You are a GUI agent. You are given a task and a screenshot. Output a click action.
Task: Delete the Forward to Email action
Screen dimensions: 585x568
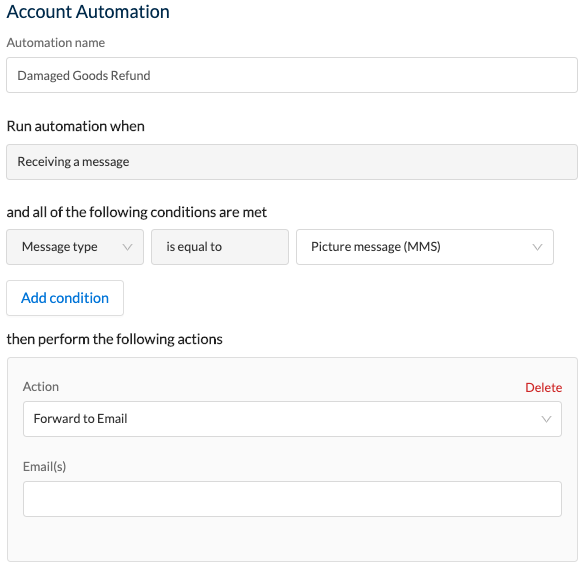coord(543,387)
